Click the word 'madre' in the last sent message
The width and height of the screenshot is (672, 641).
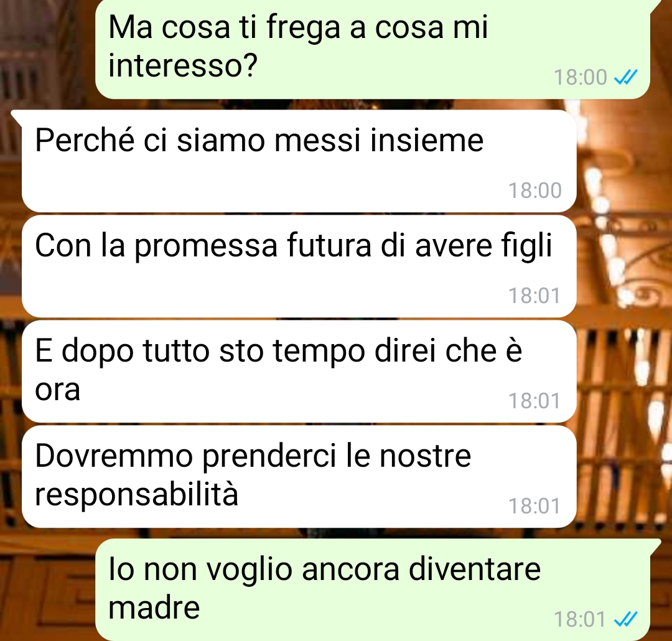click(x=154, y=607)
